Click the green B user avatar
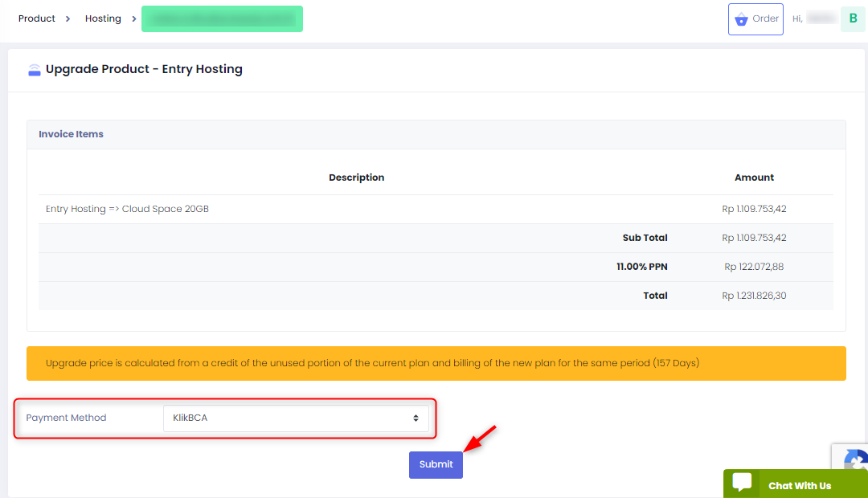Viewport: 868px width, 498px height. (x=853, y=18)
